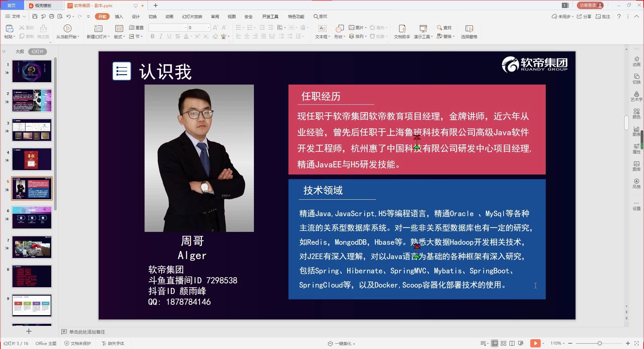Click the ribbon Find (查找) magnifier button
This screenshot has width=644, height=349.
point(444,28)
